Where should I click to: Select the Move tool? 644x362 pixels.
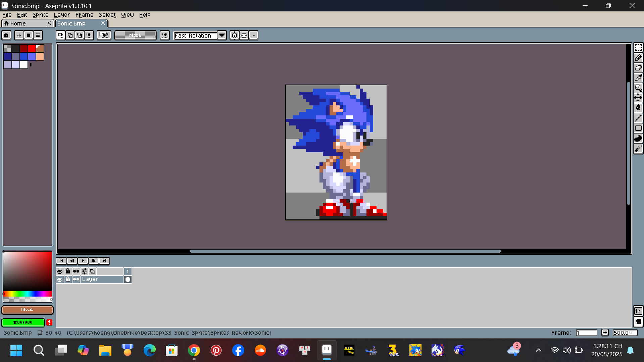tap(638, 98)
